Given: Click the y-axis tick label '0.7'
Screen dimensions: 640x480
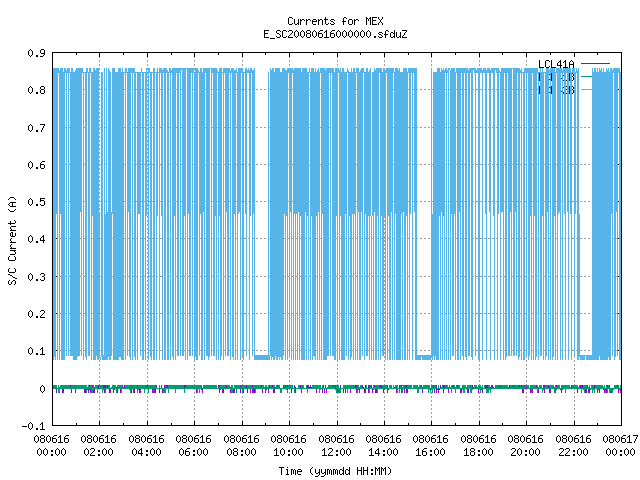Looking at the screenshot, I should coord(36,128).
